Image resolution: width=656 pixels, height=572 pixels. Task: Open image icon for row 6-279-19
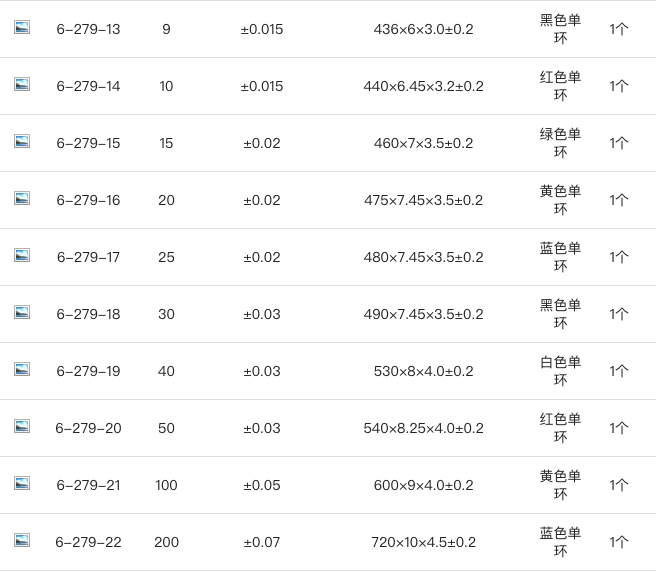pyautogui.click(x=22, y=369)
